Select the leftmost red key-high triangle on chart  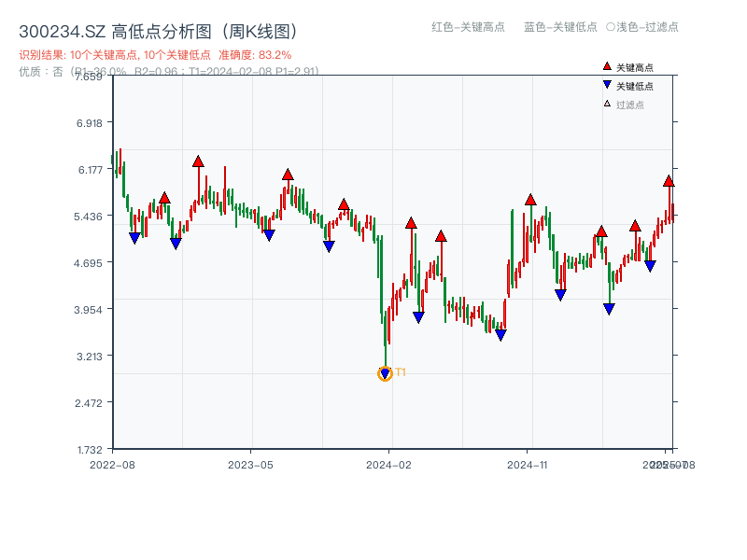tap(164, 198)
